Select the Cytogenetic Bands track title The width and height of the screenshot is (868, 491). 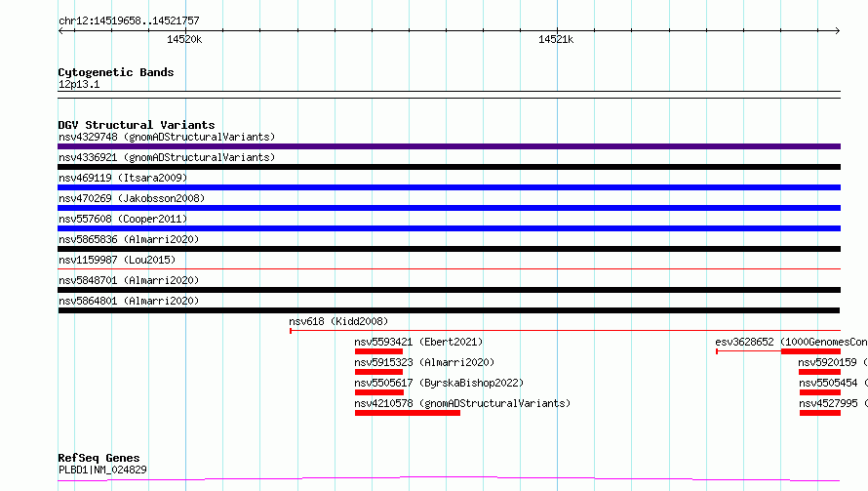click(x=116, y=72)
